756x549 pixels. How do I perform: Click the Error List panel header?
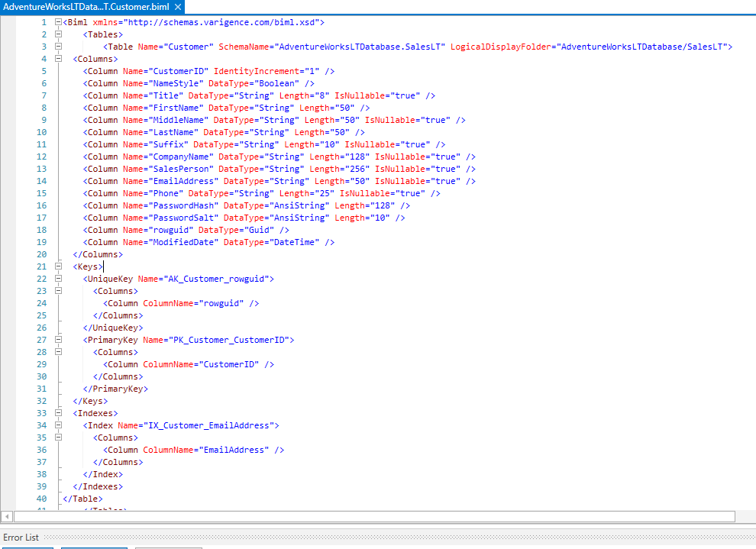click(x=21, y=538)
